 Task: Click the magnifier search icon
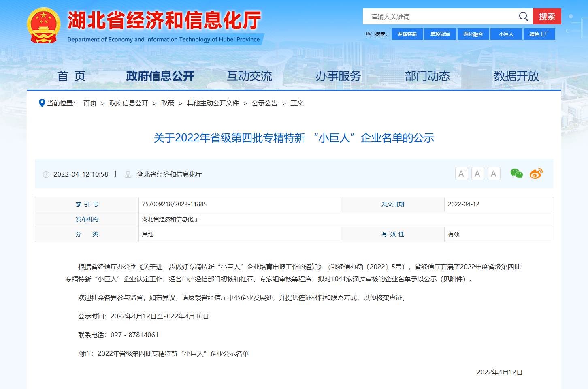click(523, 17)
